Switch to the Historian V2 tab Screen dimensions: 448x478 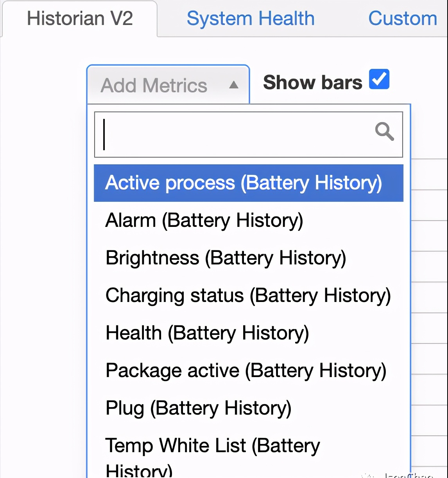(80, 19)
